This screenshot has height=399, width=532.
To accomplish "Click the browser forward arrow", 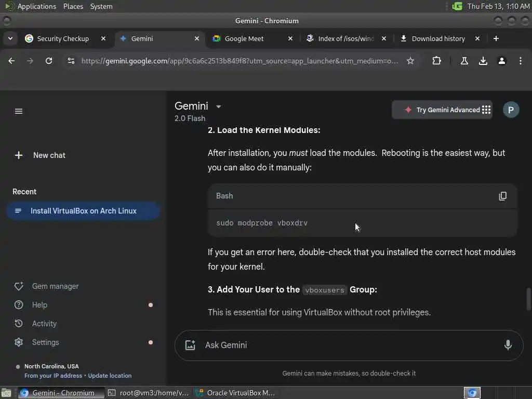I will (x=30, y=61).
